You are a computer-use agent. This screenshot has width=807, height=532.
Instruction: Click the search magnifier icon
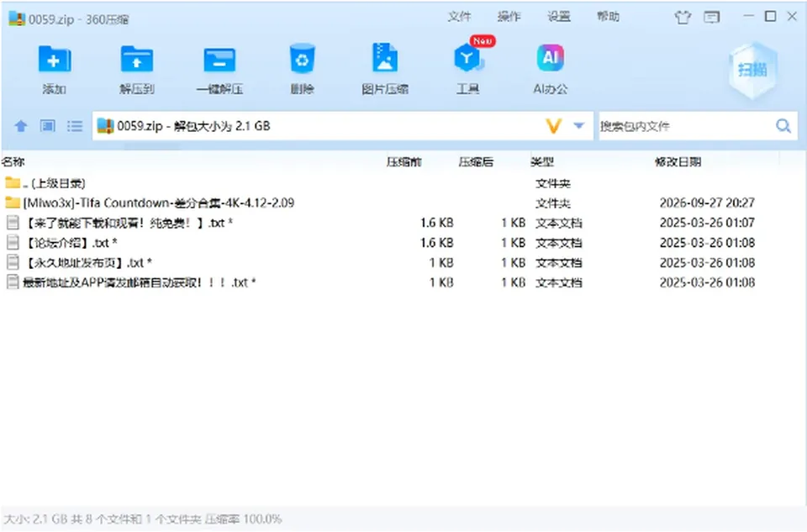(783, 125)
